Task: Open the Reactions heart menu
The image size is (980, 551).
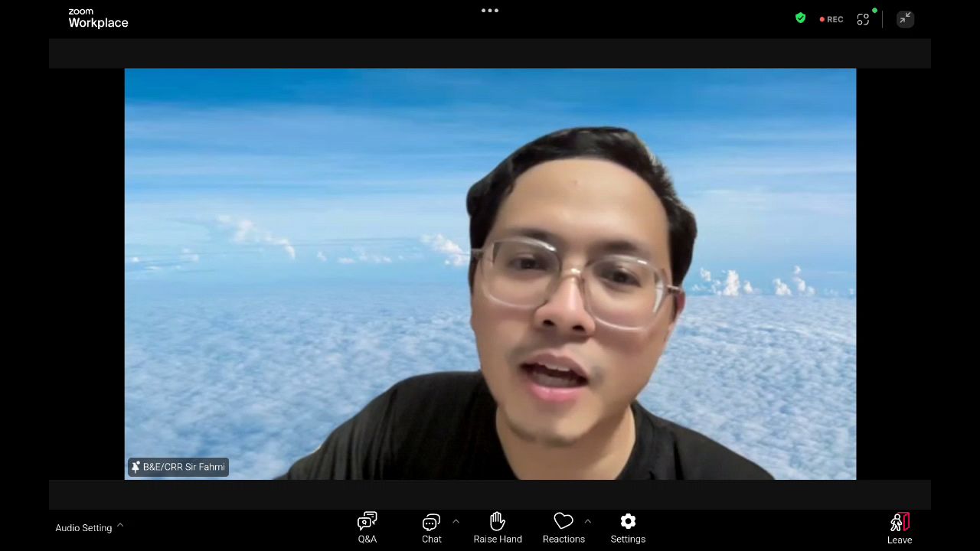Action: click(563, 528)
